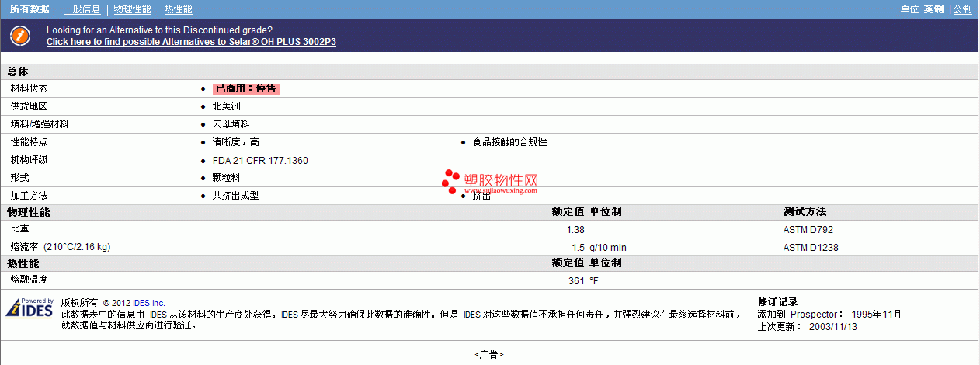Viewport: 980px width, 365px height.
Task: Go to the 热性能 tab
Action: pyautogui.click(x=179, y=9)
